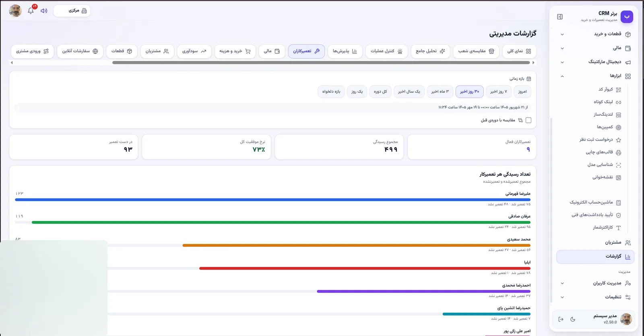This screenshot has height=336, width=644.
Task: Log out using the exit icon
Action: 561,319
